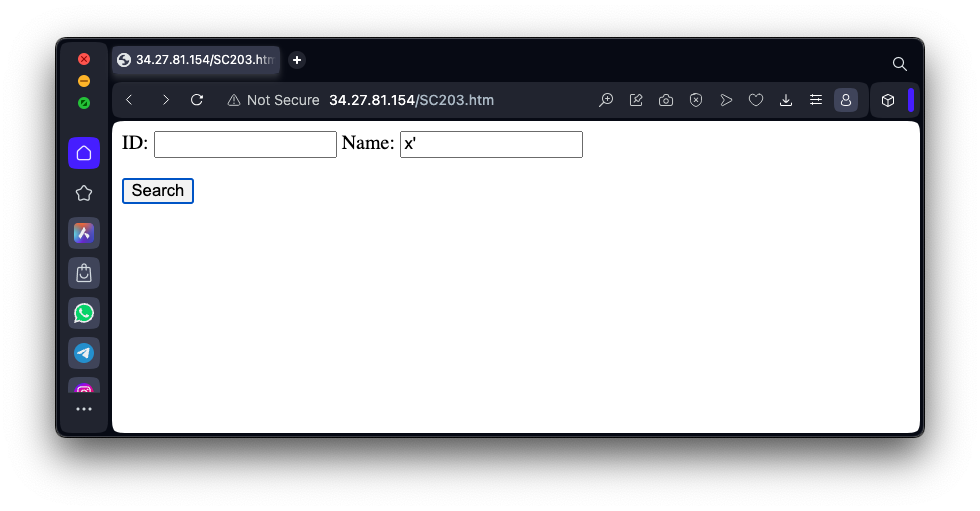Click the Search button

click(x=158, y=191)
